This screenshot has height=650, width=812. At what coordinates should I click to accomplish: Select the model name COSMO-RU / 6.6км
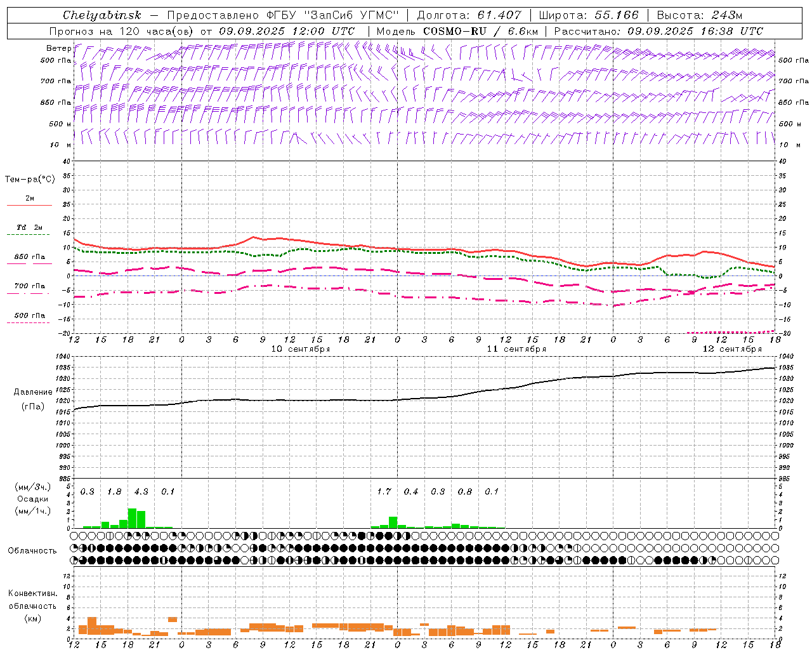(481, 31)
